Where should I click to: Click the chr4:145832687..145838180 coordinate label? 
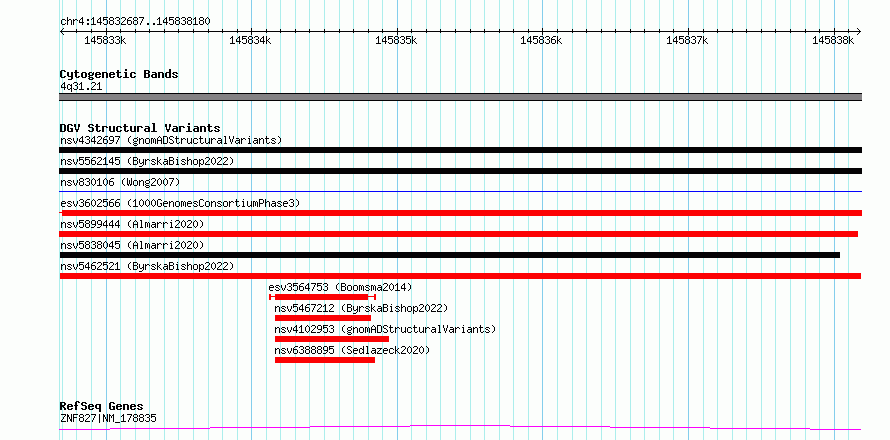[135, 22]
